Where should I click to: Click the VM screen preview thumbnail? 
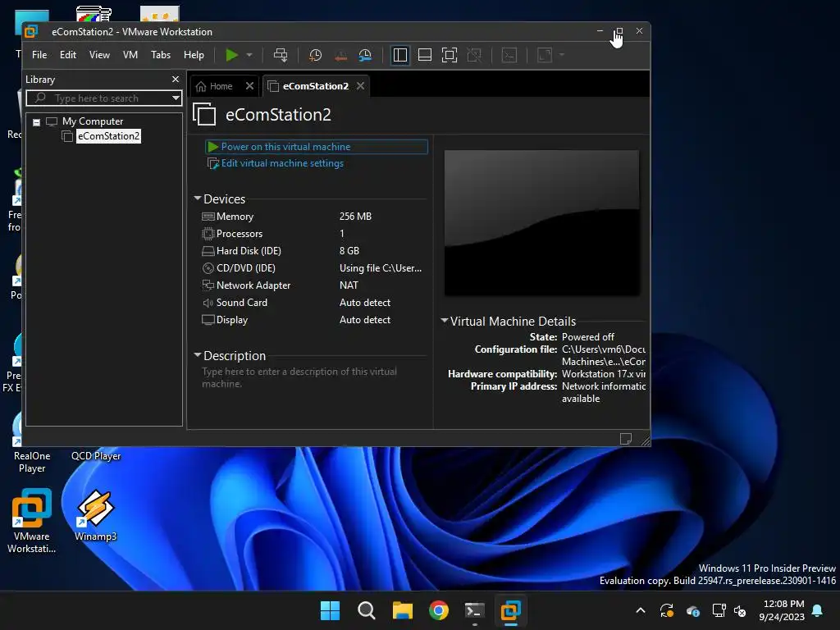click(x=541, y=222)
